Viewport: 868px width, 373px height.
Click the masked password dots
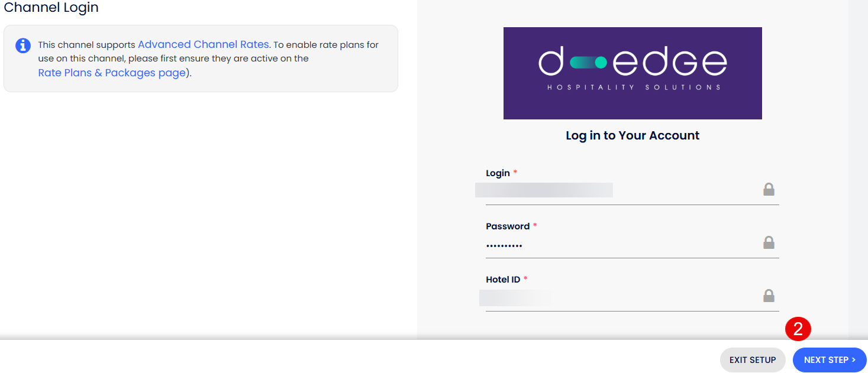click(504, 245)
